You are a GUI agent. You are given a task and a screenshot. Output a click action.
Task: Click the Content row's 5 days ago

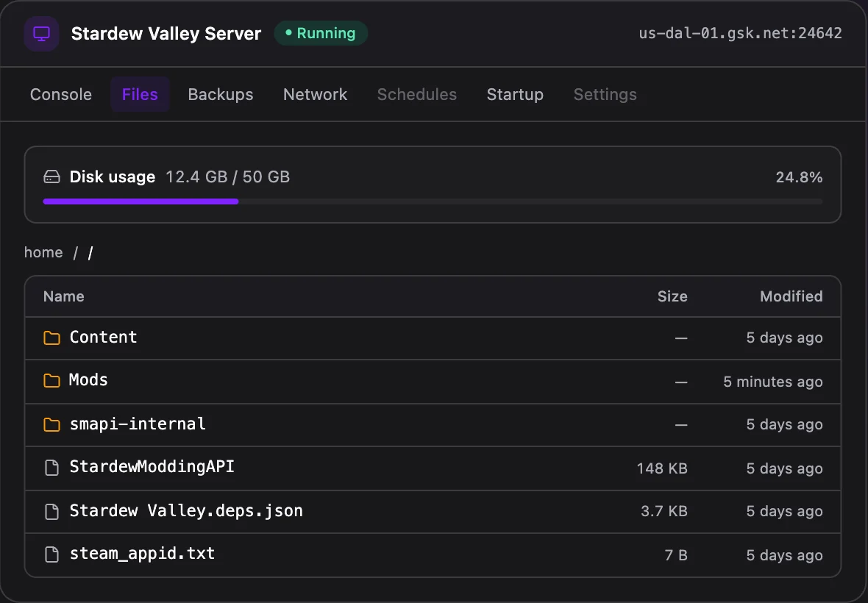784,338
